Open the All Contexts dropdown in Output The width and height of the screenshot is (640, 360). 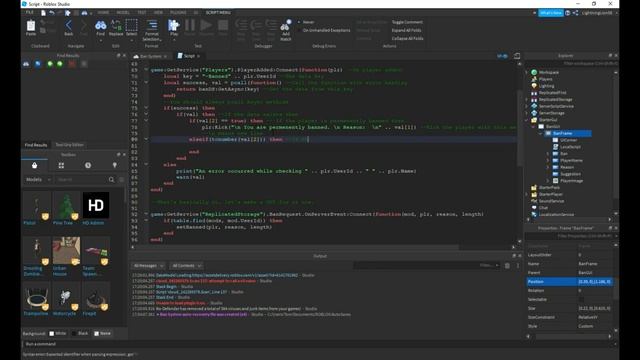[186, 266]
